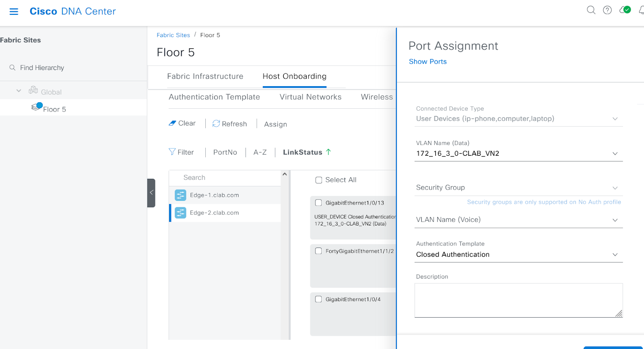
Task: Click the device Search field
Action: point(225,178)
